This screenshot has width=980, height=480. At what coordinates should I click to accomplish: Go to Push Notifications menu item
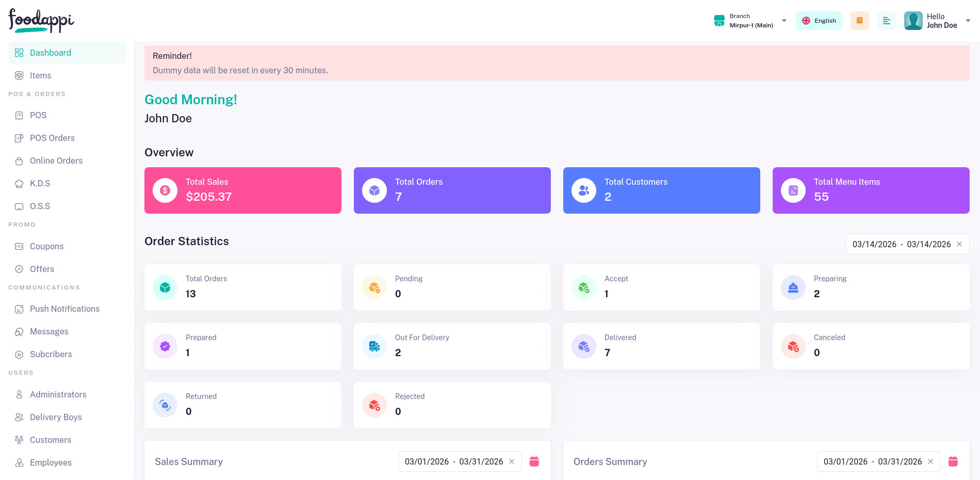coord(64,309)
